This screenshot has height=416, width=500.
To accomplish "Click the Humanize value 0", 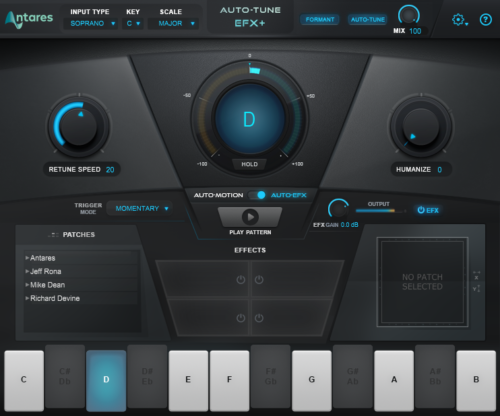I will [440, 170].
